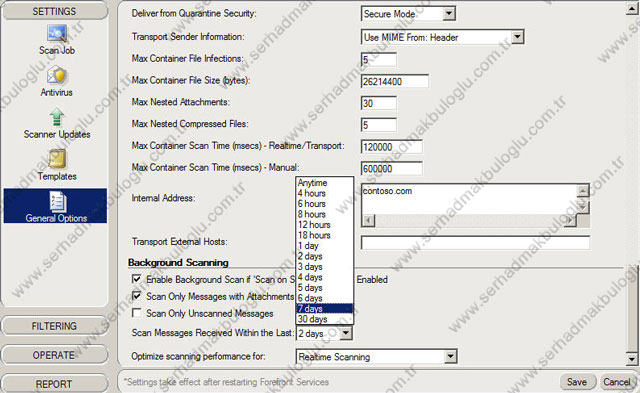640x393 pixels.
Task: Open the Scan Job icon in Settings
Action: [57, 33]
